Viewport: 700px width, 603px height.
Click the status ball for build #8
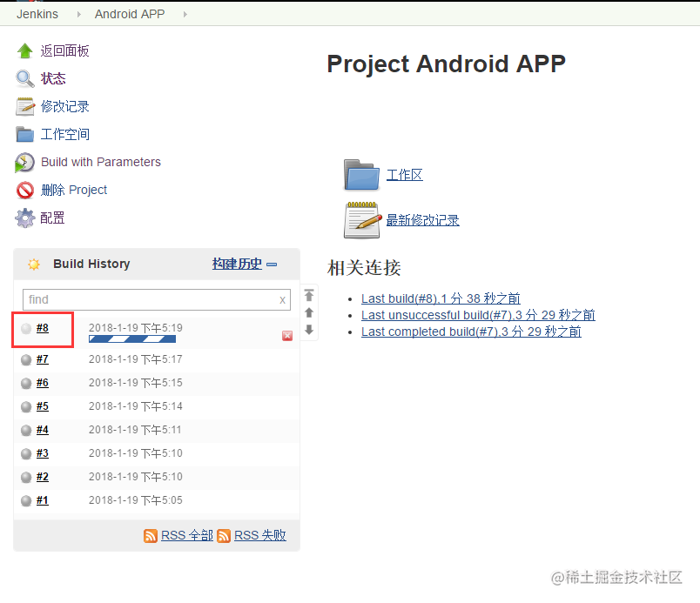26,328
